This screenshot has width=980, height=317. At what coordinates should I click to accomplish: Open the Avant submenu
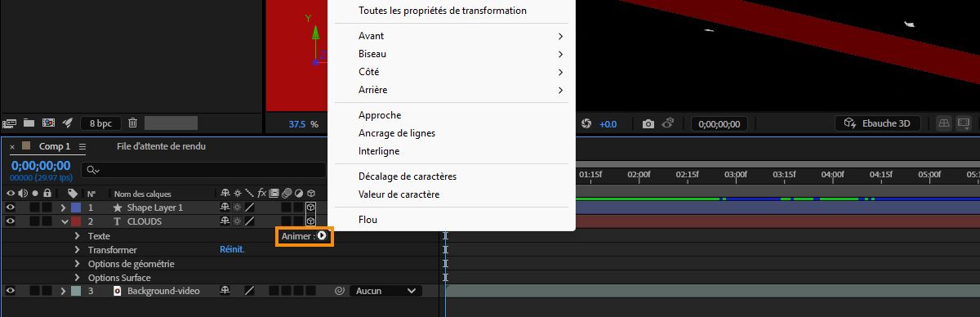click(x=452, y=36)
